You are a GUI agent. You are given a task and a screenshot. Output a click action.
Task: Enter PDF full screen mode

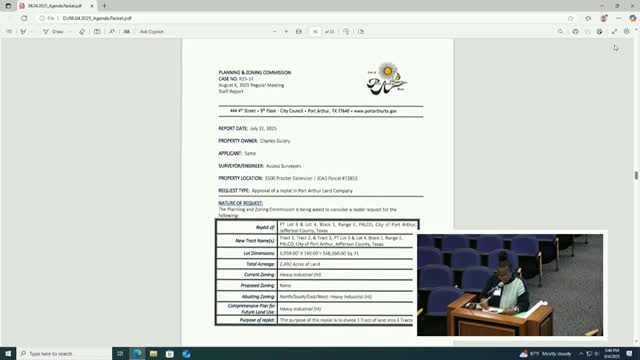point(614,31)
